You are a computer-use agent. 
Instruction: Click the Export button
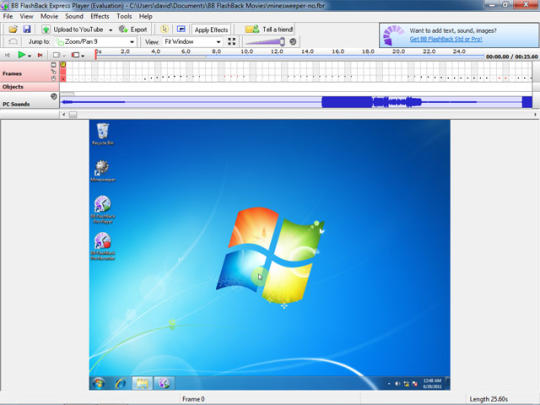[133, 30]
